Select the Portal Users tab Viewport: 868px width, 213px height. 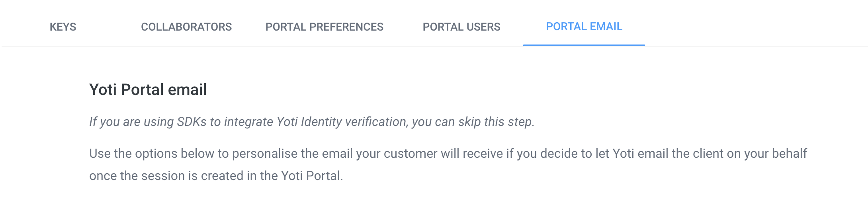click(x=461, y=27)
